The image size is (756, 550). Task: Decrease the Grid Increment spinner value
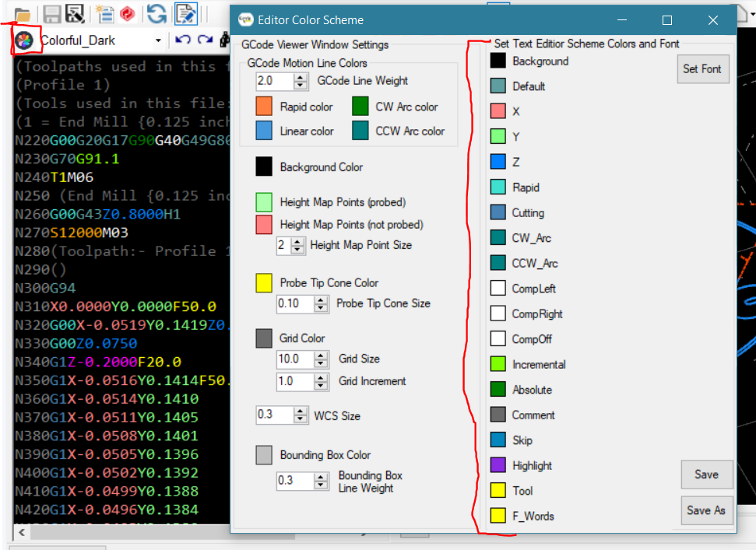[x=321, y=385]
